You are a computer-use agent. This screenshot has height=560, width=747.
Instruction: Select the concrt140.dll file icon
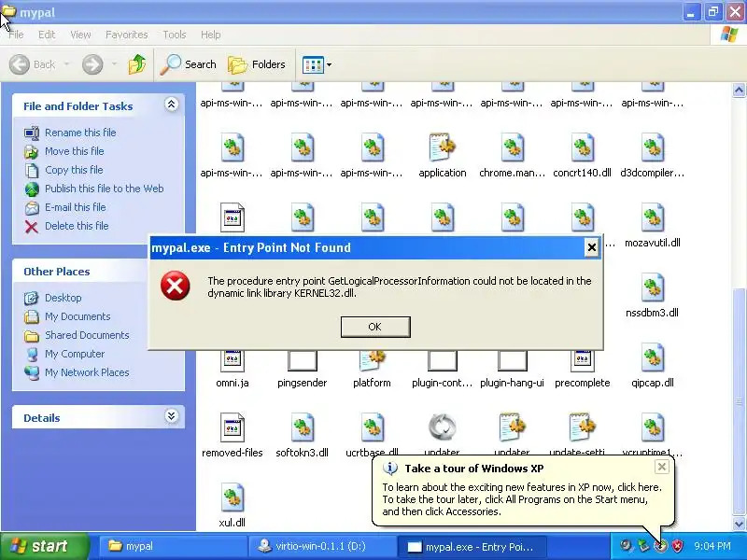tap(583, 147)
